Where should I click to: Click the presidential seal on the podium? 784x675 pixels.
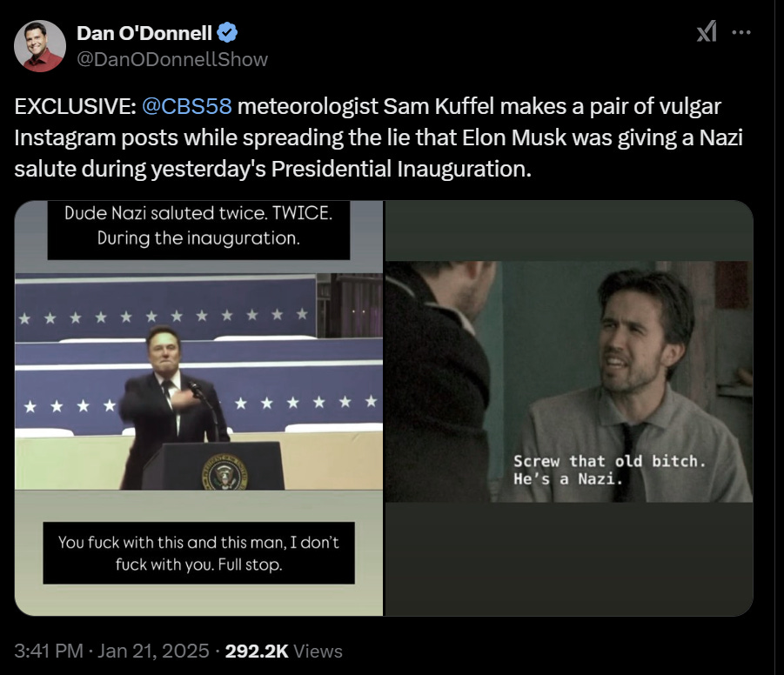(224, 472)
